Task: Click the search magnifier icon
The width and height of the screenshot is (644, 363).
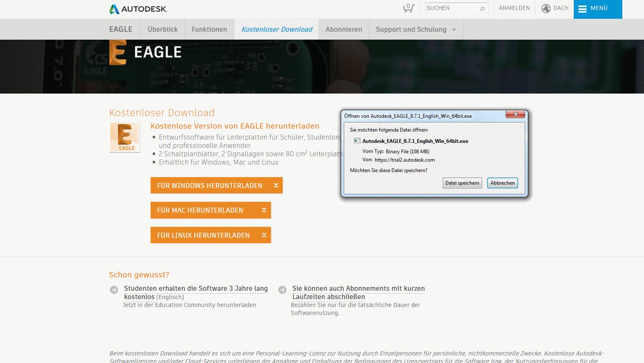Action: click(x=483, y=8)
